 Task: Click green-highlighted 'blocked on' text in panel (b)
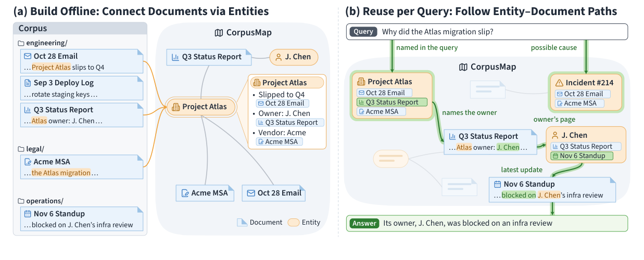[519, 196]
